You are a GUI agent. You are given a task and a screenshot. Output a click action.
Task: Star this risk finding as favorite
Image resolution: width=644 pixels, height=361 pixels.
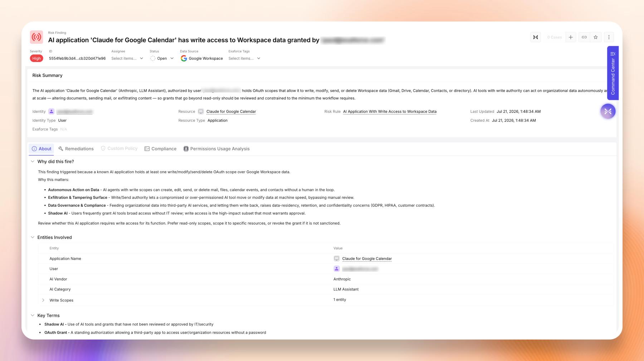[596, 37]
